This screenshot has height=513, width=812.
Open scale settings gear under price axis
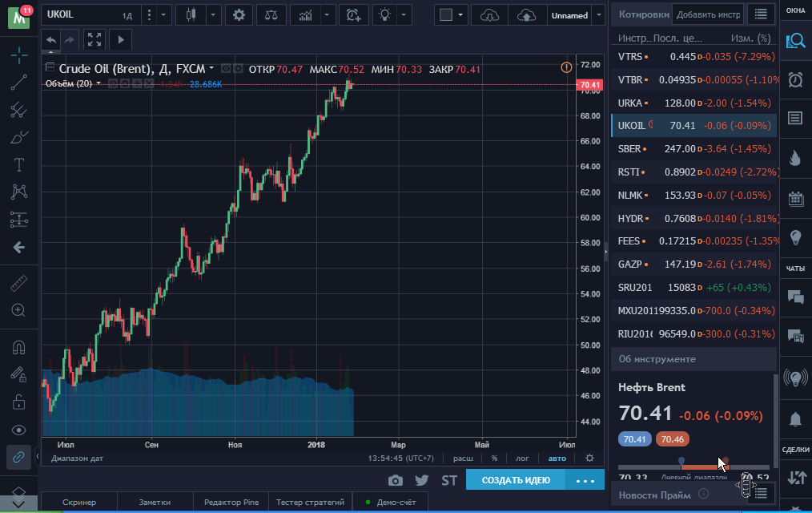589,458
